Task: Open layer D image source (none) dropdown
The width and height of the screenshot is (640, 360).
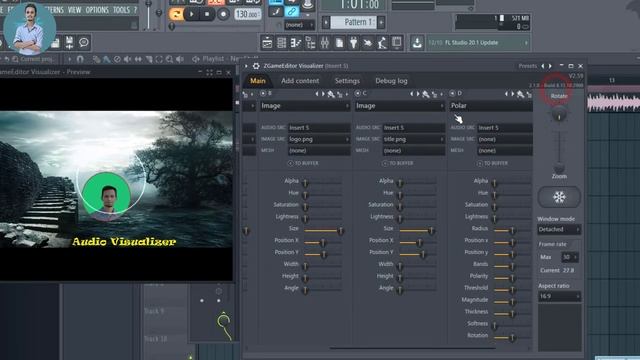Action: [505, 139]
